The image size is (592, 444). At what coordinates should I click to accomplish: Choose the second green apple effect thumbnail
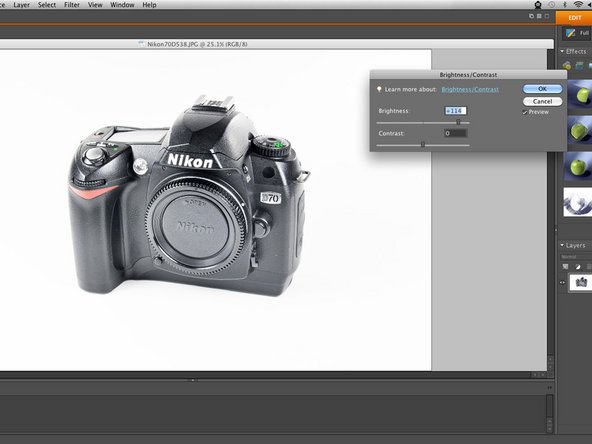[x=580, y=131]
